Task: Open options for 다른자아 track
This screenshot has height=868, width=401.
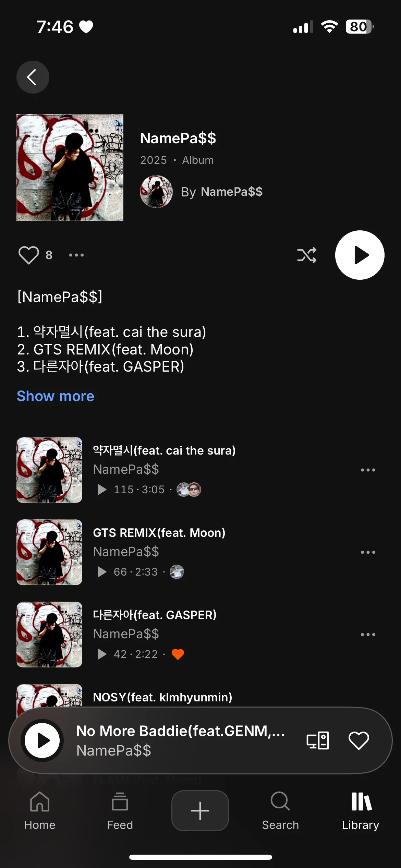Action: coord(368,635)
